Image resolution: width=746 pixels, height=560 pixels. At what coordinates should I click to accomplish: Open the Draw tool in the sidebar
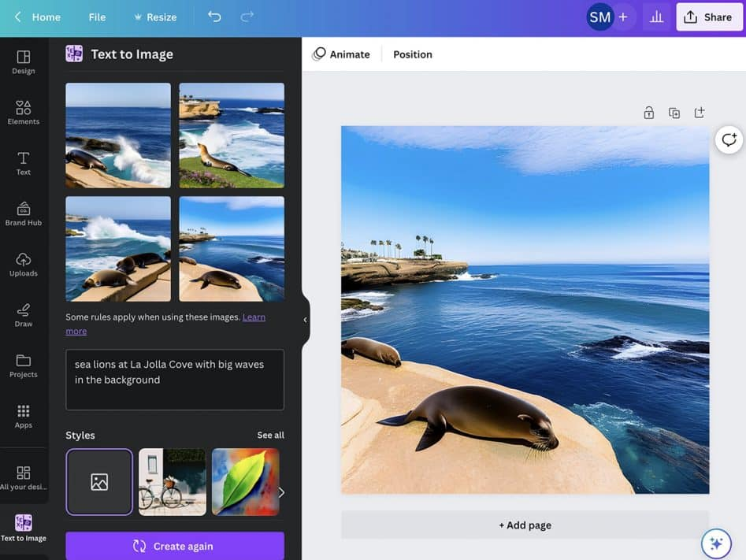tap(24, 314)
